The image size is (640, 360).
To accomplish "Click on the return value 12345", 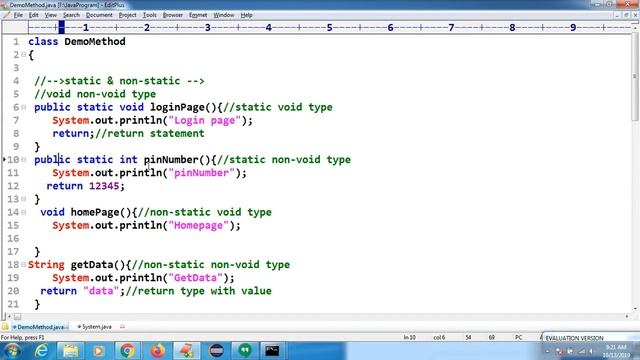I will click(x=104, y=186).
